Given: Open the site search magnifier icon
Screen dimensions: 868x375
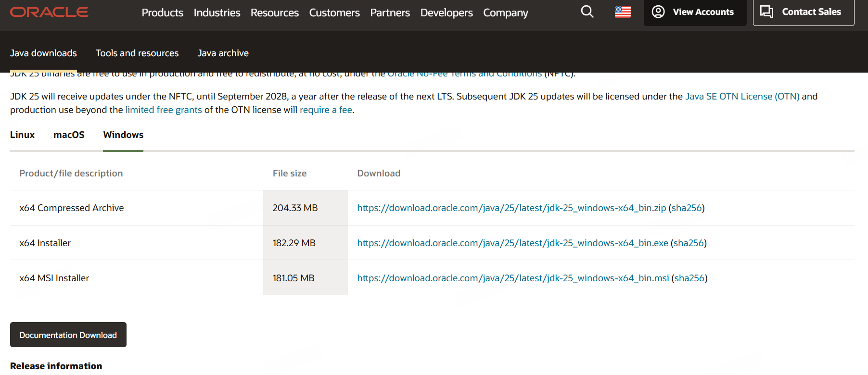Looking at the screenshot, I should coord(587,12).
